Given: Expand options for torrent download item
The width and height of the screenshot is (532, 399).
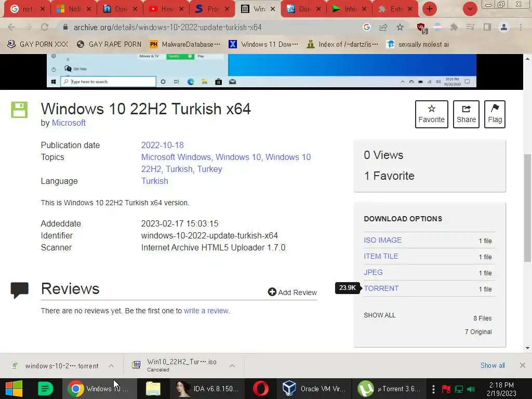Looking at the screenshot, I should (111, 366).
